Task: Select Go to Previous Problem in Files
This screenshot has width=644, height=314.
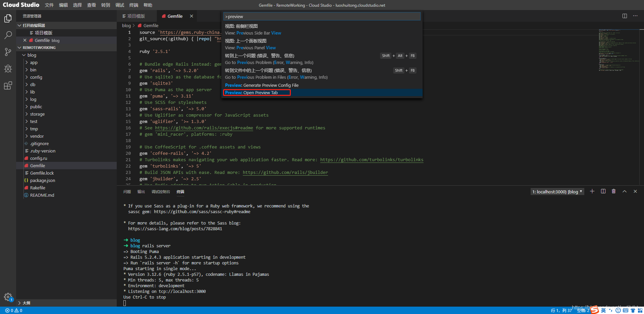Action: (322, 74)
